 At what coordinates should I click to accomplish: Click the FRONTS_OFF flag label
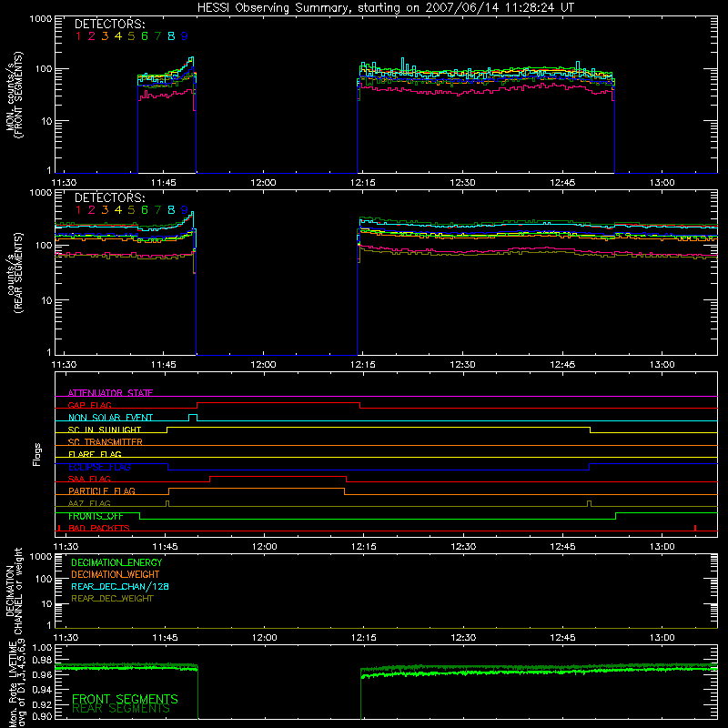(96, 516)
